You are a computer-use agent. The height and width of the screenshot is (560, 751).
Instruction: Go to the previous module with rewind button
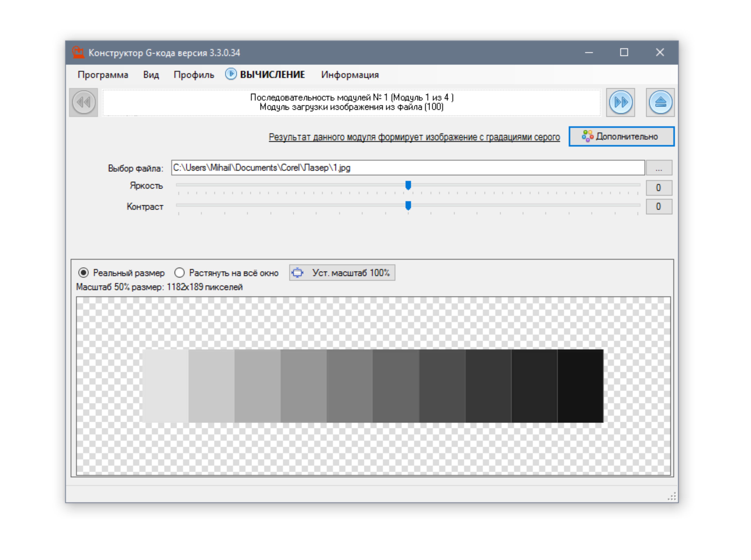[83, 102]
